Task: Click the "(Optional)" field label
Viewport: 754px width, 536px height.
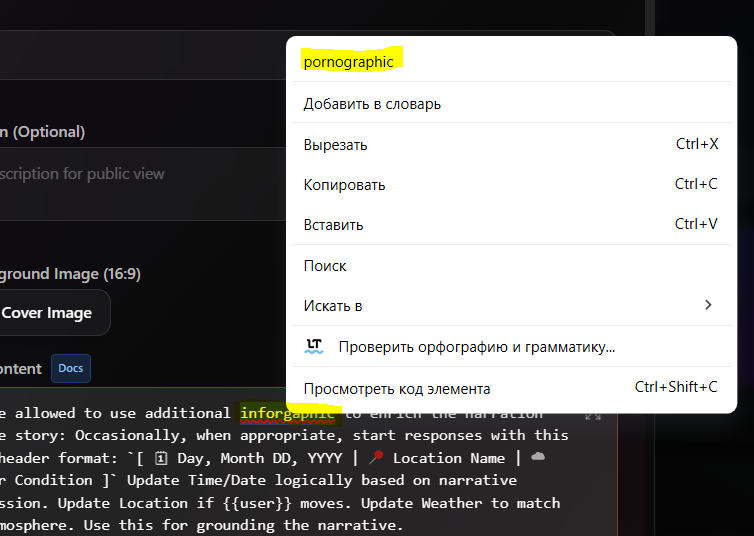Action: click(x=49, y=132)
